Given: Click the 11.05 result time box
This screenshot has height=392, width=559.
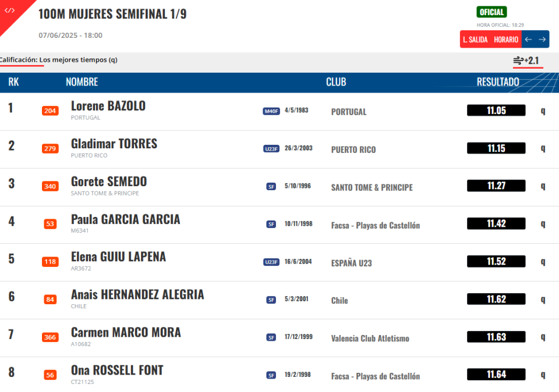Looking at the screenshot, I should point(496,111).
